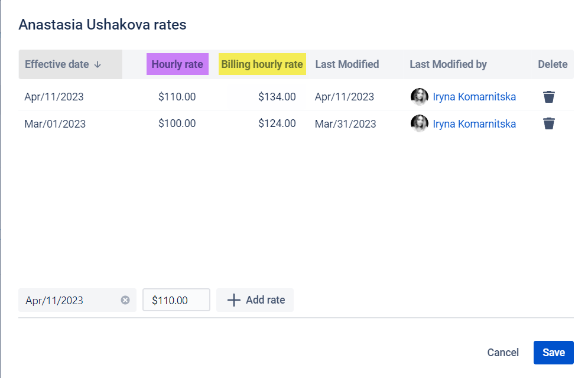Screen dimensions: 588x378
Task: Click Iryna Komarnitska's avatar on the second row
Action: pyautogui.click(x=420, y=123)
